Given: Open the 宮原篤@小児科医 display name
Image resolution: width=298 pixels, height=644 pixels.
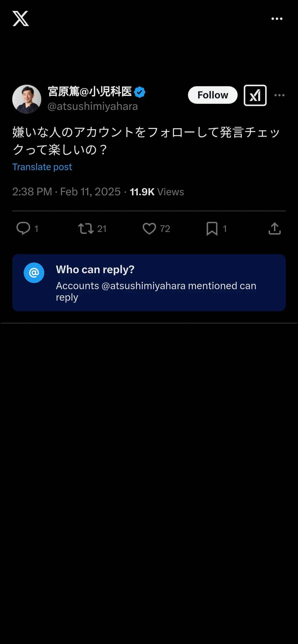Looking at the screenshot, I should (90, 92).
